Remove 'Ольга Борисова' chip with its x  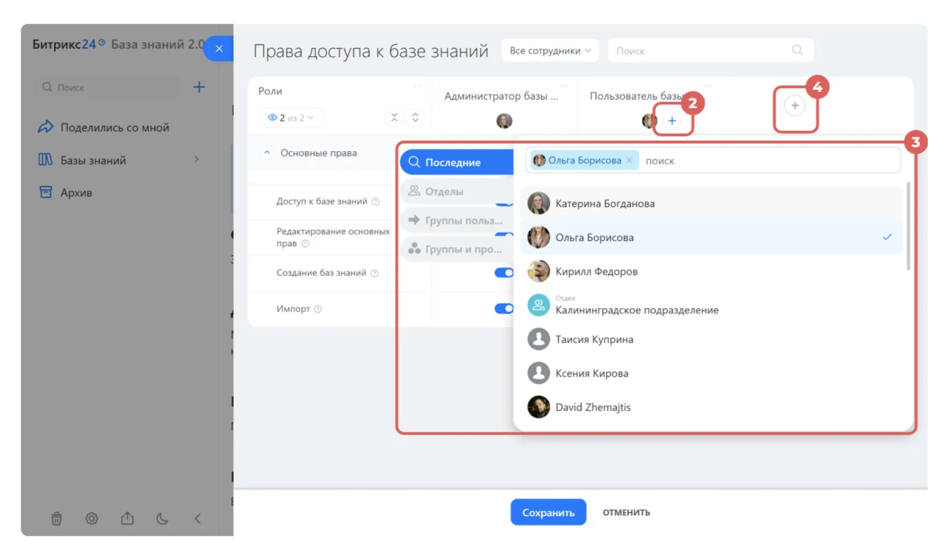630,161
